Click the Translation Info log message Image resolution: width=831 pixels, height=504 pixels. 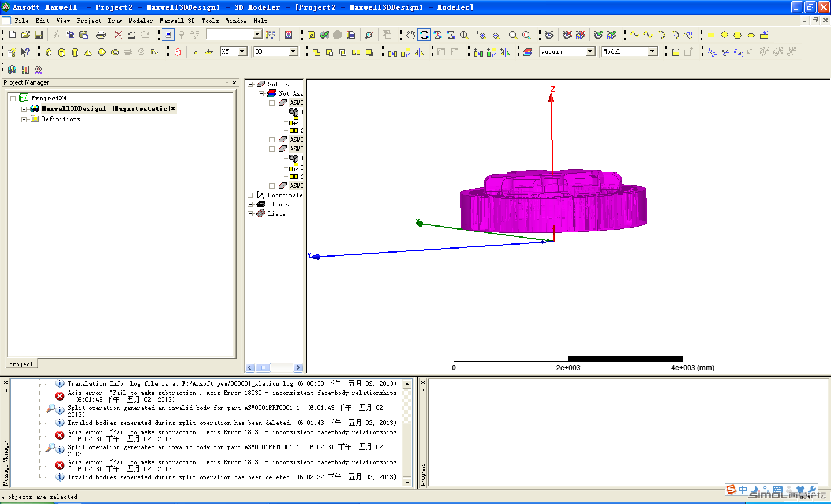[x=232, y=383]
